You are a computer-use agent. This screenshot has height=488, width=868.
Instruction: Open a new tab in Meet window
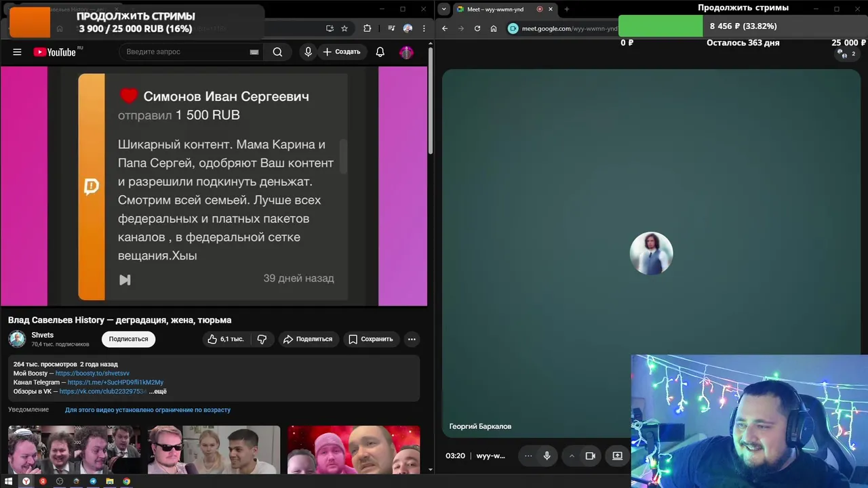(x=567, y=9)
